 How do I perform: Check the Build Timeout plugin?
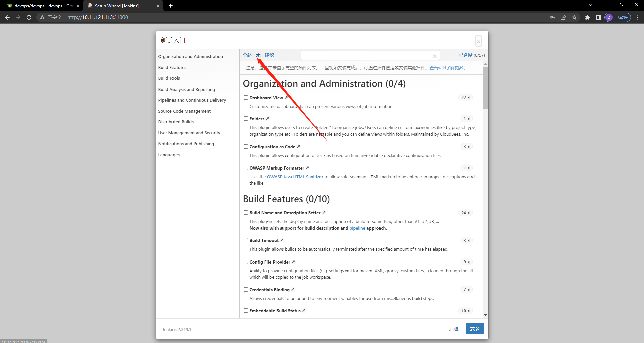point(246,240)
